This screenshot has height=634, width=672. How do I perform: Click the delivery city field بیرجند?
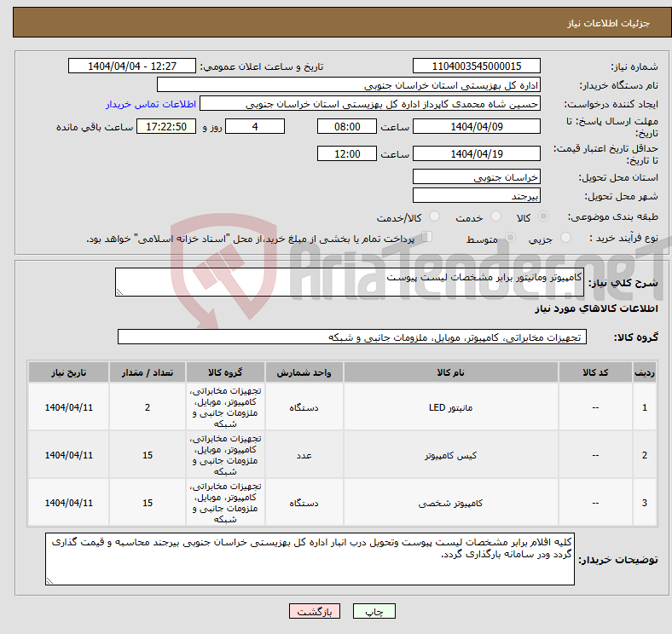point(477,195)
